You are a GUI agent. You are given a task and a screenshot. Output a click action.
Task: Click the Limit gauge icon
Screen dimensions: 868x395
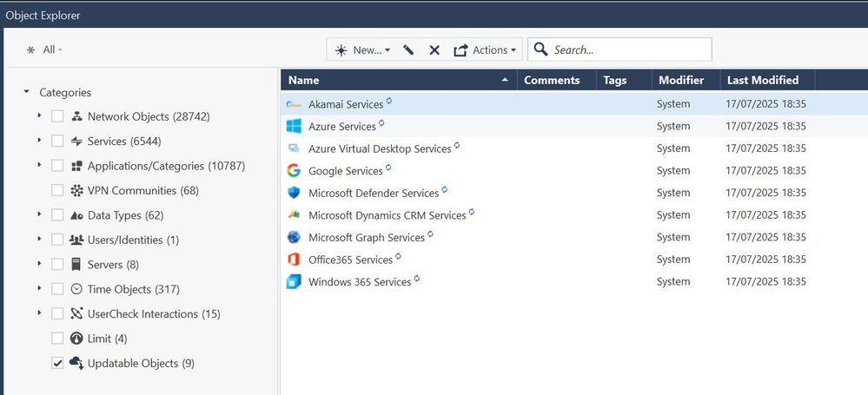77,338
